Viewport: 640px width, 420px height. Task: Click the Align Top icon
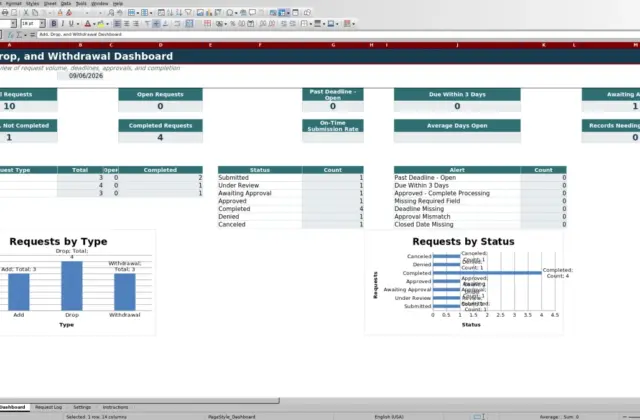(147, 24)
